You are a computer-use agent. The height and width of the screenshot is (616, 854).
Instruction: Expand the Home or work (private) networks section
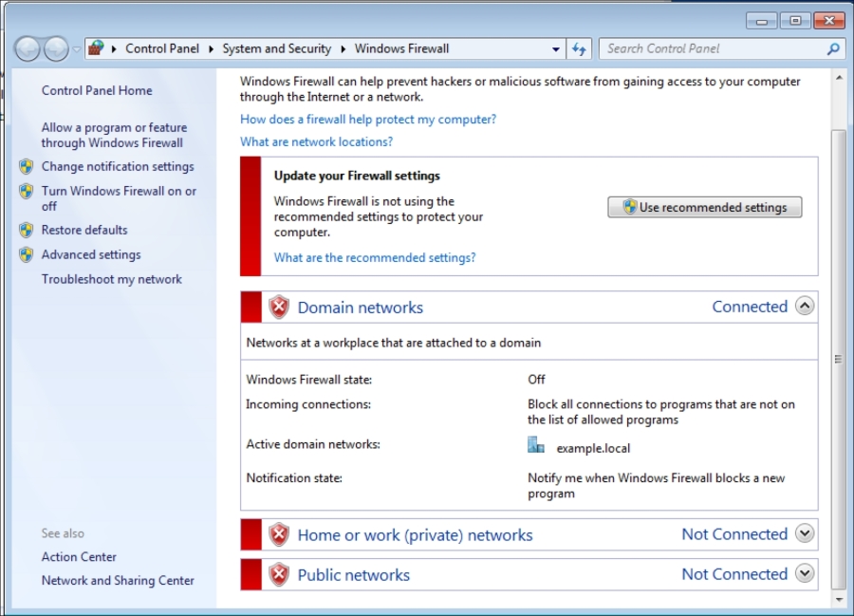point(805,533)
